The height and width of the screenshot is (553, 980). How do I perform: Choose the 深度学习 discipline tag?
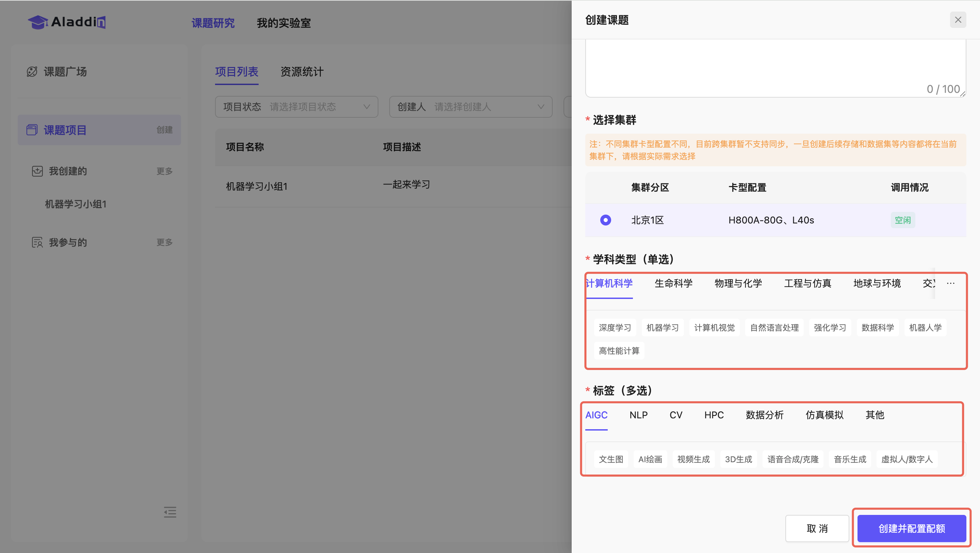(615, 328)
